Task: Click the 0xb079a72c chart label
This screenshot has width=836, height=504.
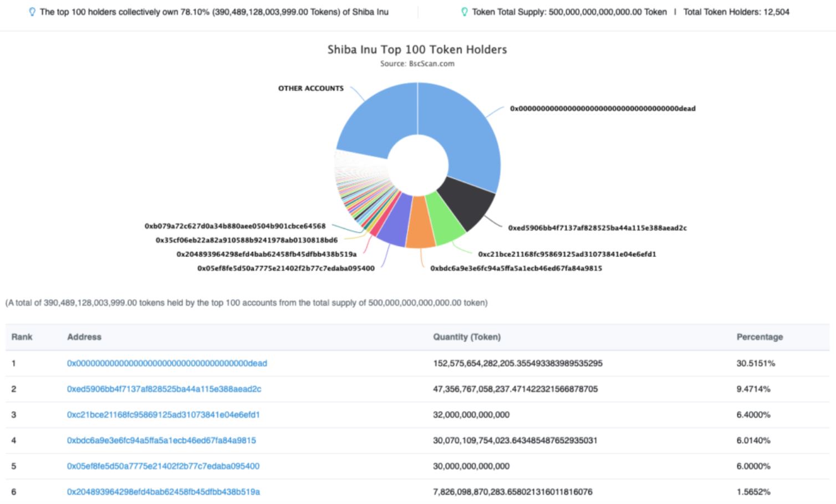Action: [235, 226]
